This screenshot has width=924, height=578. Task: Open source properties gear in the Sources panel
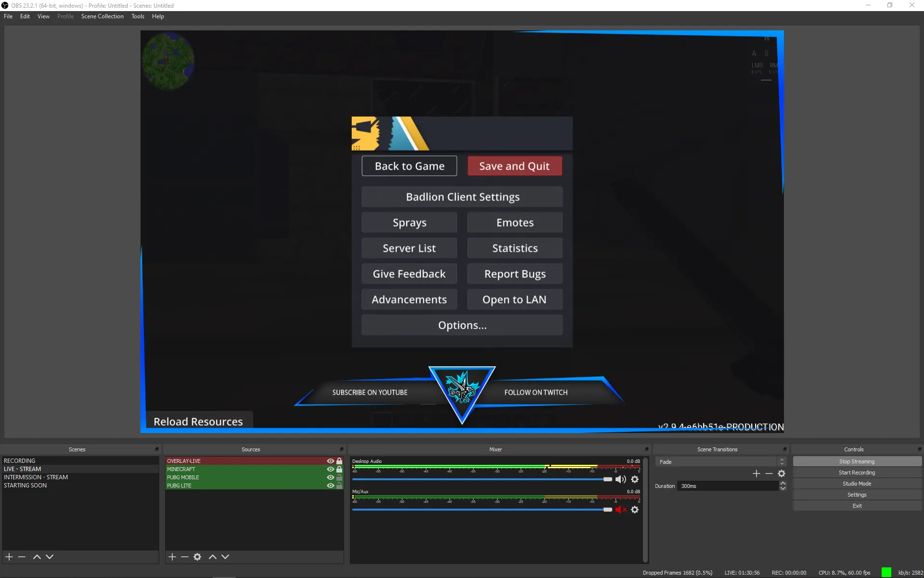[x=197, y=557]
